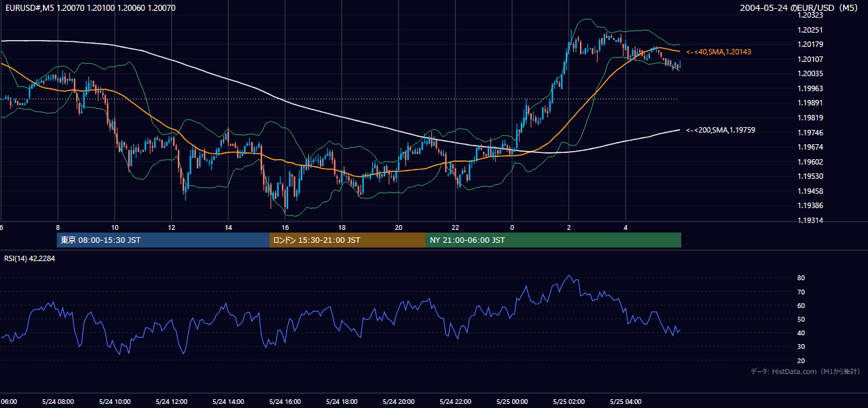Image resolution: width=868 pixels, height=408 pixels.
Task: Click the 5/25 02:00 time axis label
Action: 568,401
